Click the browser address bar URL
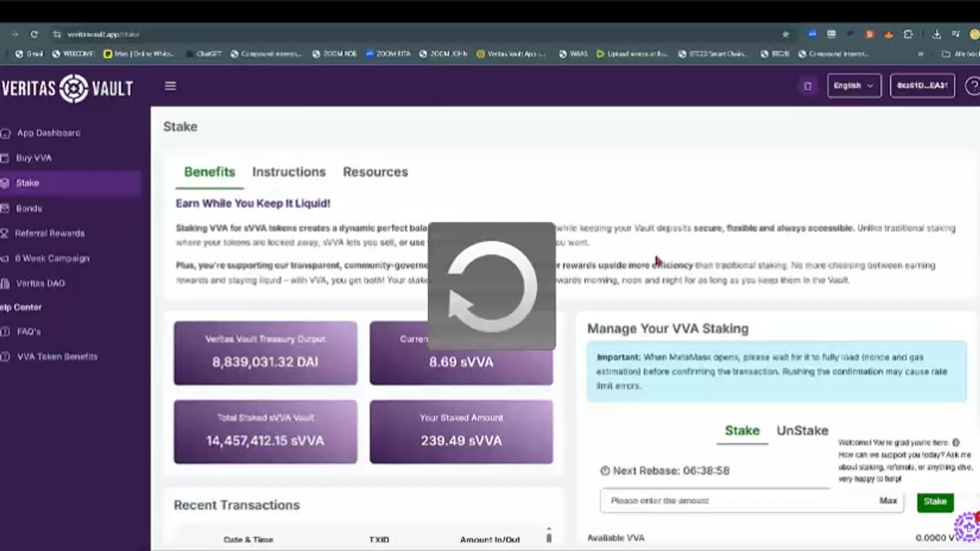 click(103, 34)
